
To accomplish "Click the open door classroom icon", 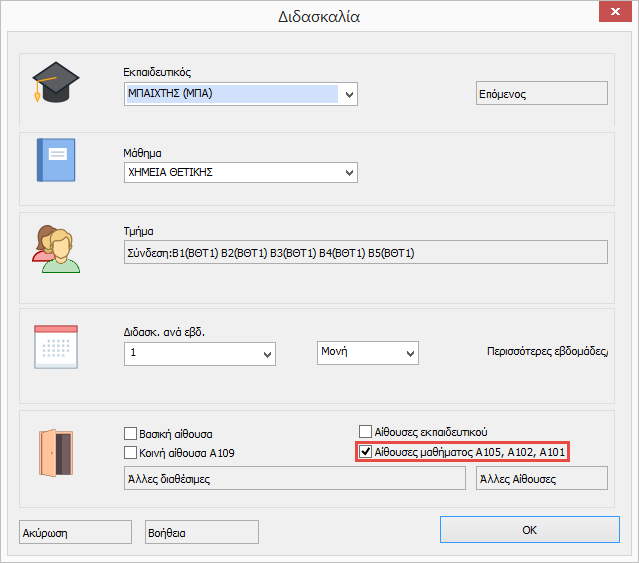I will [x=52, y=451].
